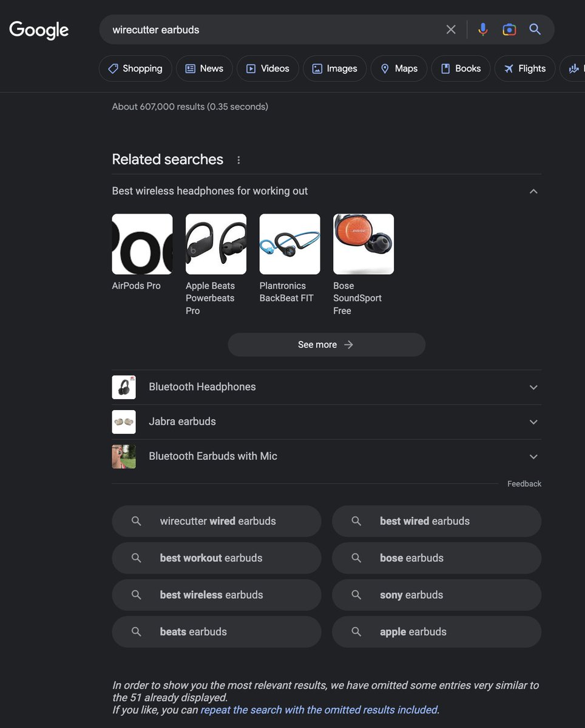Expand the Jabra earbuds section chevron
Viewport: 585px width, 728px height.
[533, 422]
